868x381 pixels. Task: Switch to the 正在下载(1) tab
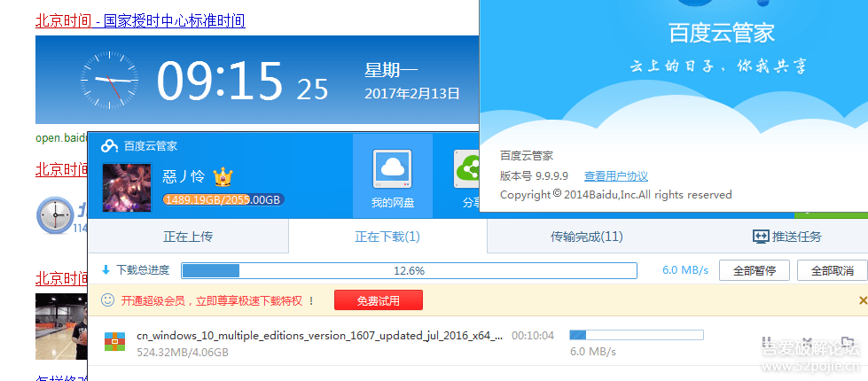tap(387, 237)
